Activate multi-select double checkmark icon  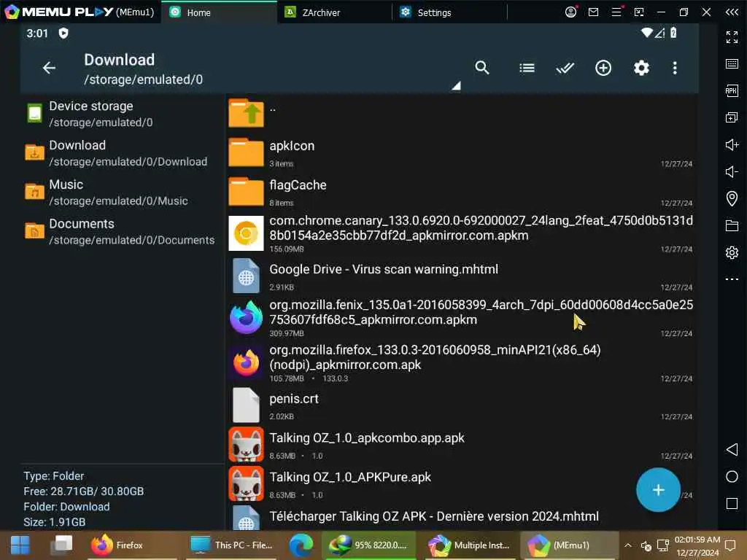pyautogui.click(x=565, y=68)
